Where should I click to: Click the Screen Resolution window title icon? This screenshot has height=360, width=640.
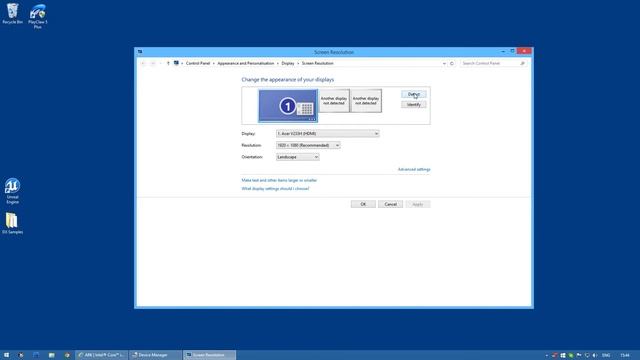(x=140, y=52)
